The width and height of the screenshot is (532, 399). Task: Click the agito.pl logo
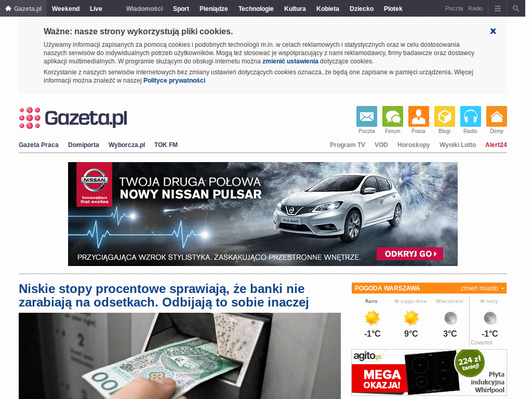367,356
